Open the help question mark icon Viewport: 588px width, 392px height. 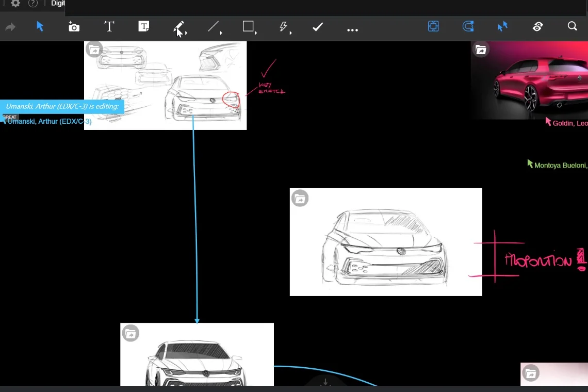click(33, 4)
